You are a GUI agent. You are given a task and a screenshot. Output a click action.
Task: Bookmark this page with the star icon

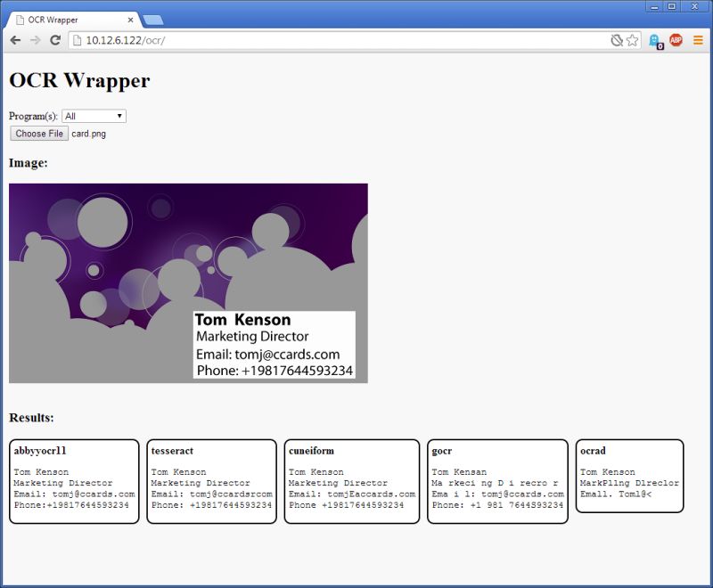pyautogui.click(x=633, y=39)
